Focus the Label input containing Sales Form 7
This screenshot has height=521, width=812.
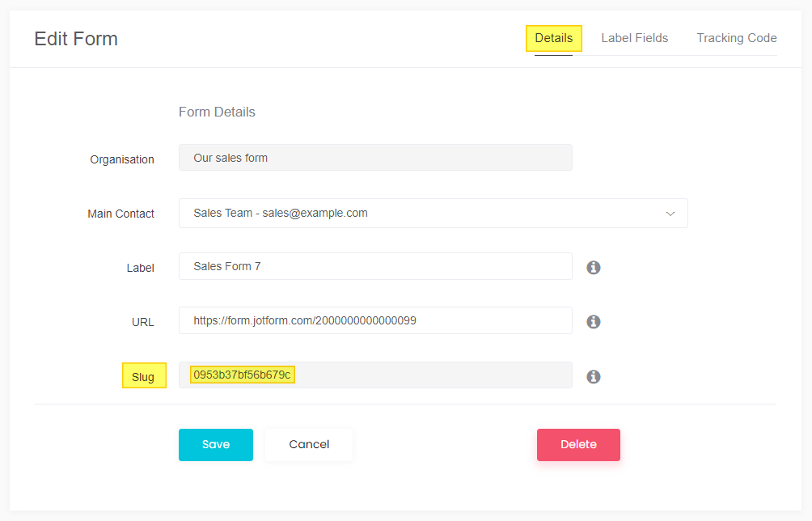pyautogui.click(x=375, y=266)
